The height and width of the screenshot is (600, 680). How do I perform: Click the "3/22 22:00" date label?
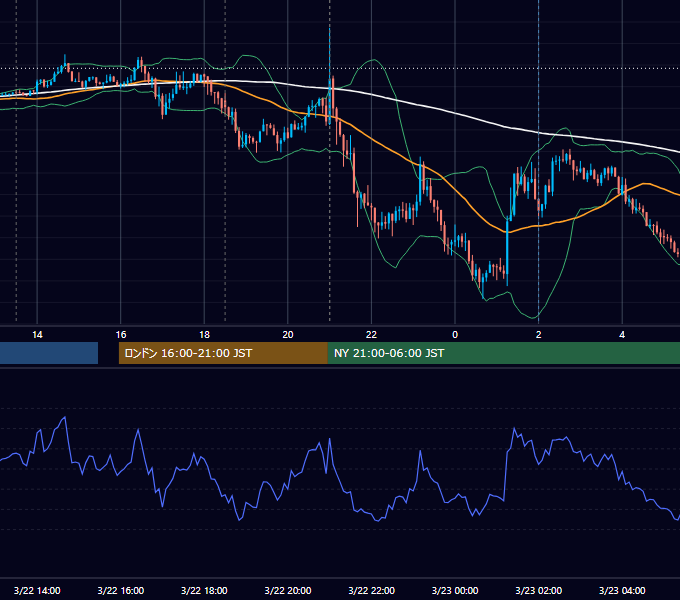pos(372,590)
